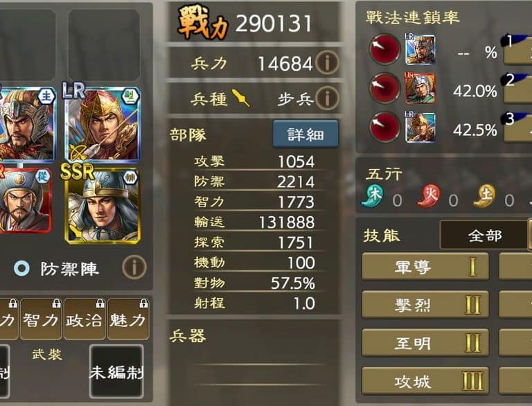Tap the 木 wood element icon

click(373, 196)
